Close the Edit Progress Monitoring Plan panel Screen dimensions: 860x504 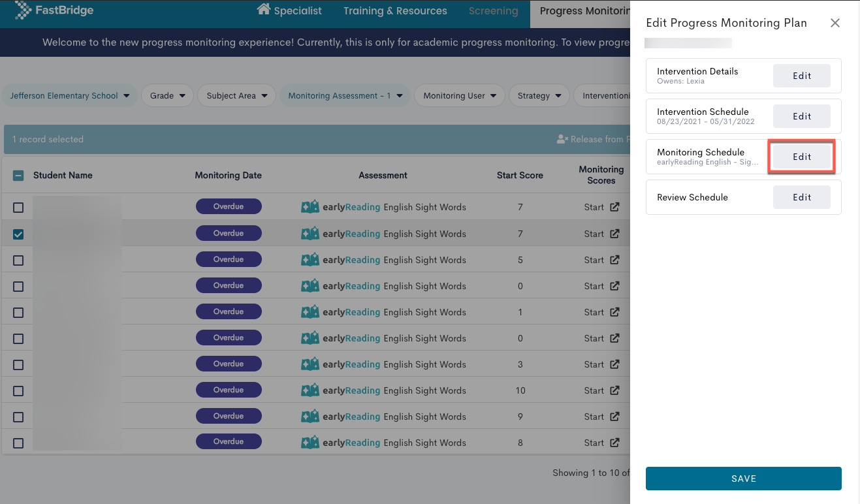point(835,23)
